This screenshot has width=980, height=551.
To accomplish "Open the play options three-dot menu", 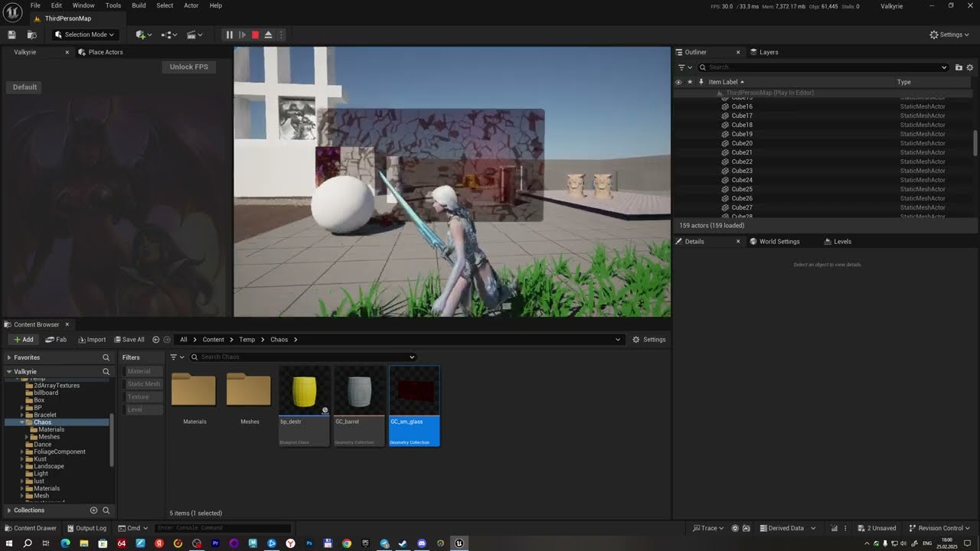I will [x=281, y=34].
